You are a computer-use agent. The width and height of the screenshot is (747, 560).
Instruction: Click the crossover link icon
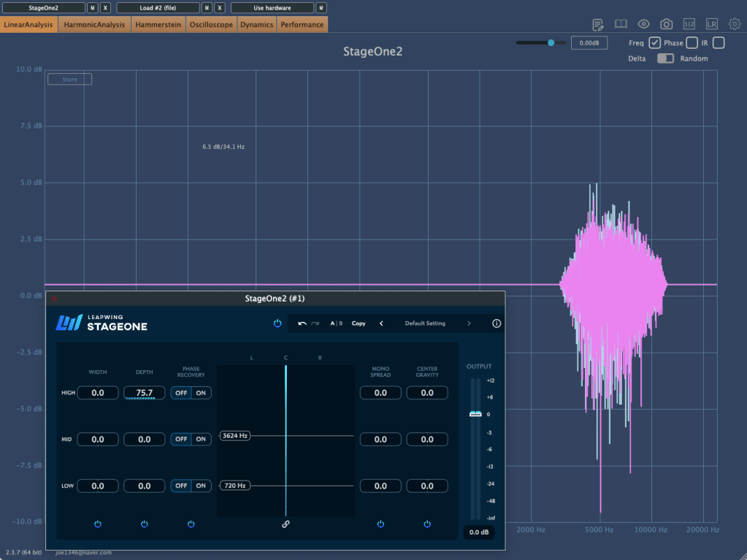286,524
